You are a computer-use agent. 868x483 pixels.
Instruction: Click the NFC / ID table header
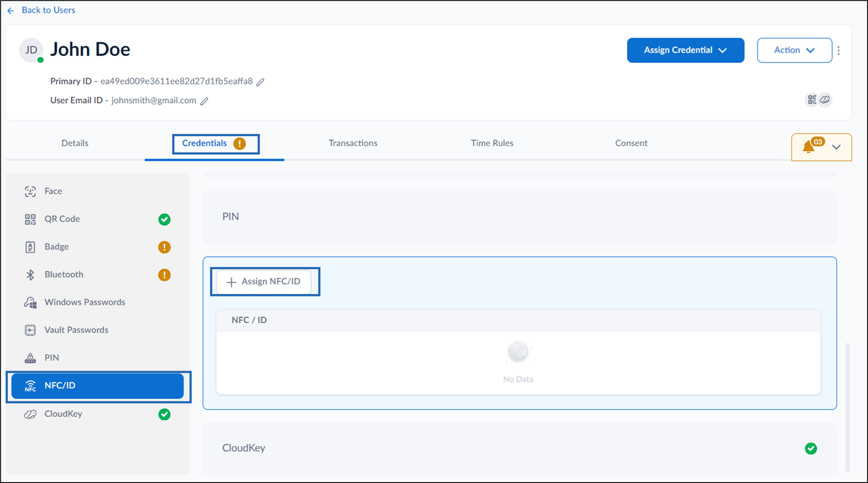[518, 320]
